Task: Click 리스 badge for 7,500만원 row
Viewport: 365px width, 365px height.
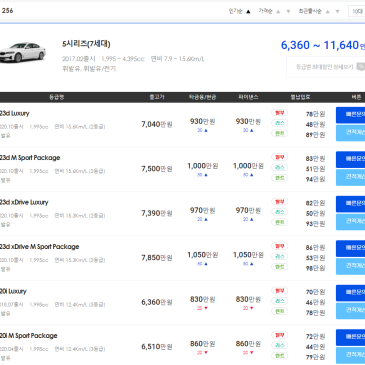Action: (279, 167)
